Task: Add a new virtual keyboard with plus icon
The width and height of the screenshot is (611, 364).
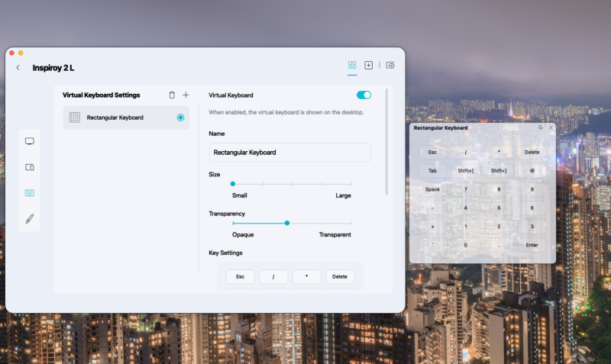Action: click(x=186, y=95)
